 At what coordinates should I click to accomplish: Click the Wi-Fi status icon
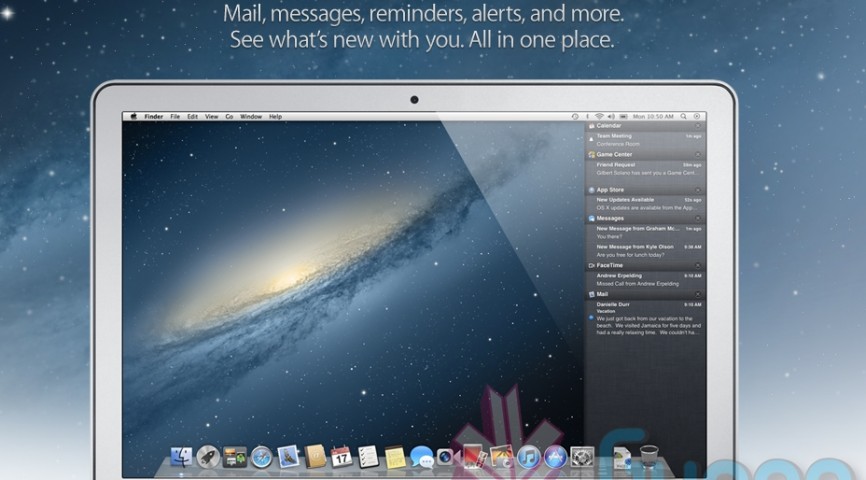(x=599, y=116)
